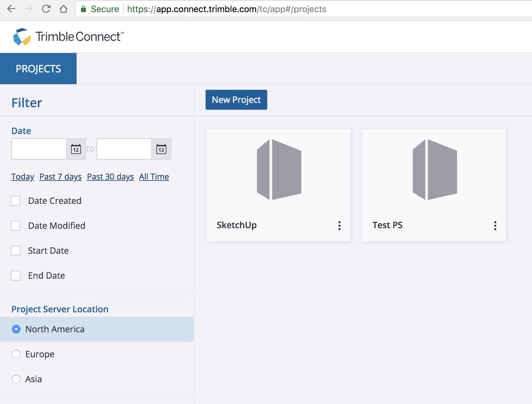This screenshot has height=404, width=532.
Task: Click the Filter heading
Action: point(27,103)
